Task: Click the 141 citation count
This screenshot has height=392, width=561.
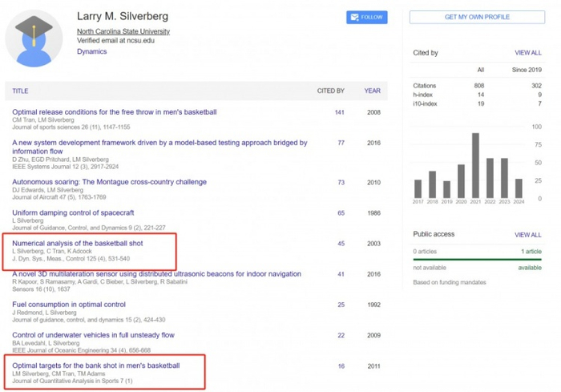Action: tap(339, 112)
